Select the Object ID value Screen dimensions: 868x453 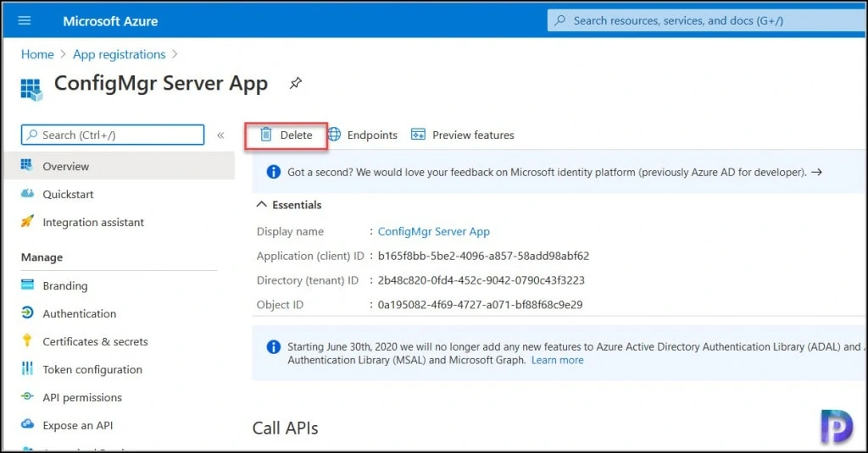pyautogui.click(x=480, y=304)
